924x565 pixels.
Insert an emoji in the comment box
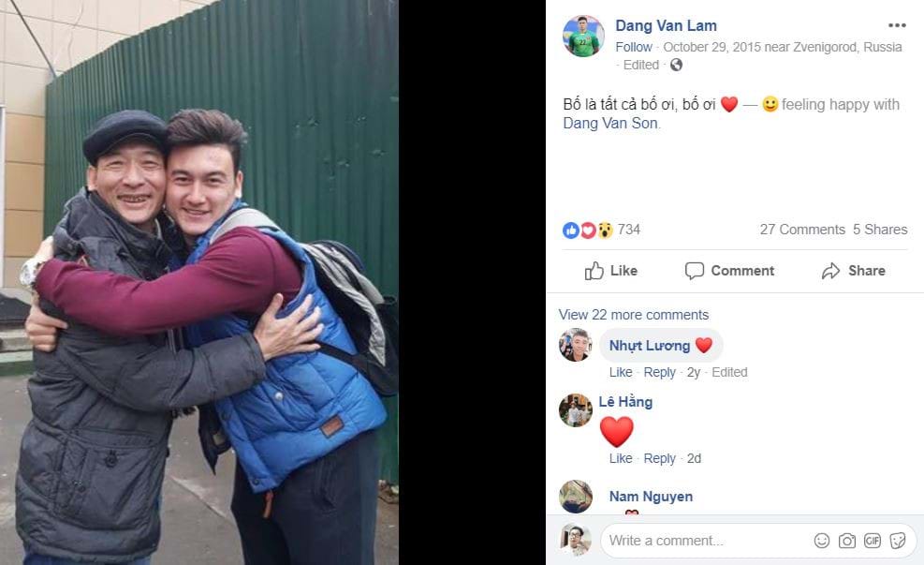pos(821,541)
